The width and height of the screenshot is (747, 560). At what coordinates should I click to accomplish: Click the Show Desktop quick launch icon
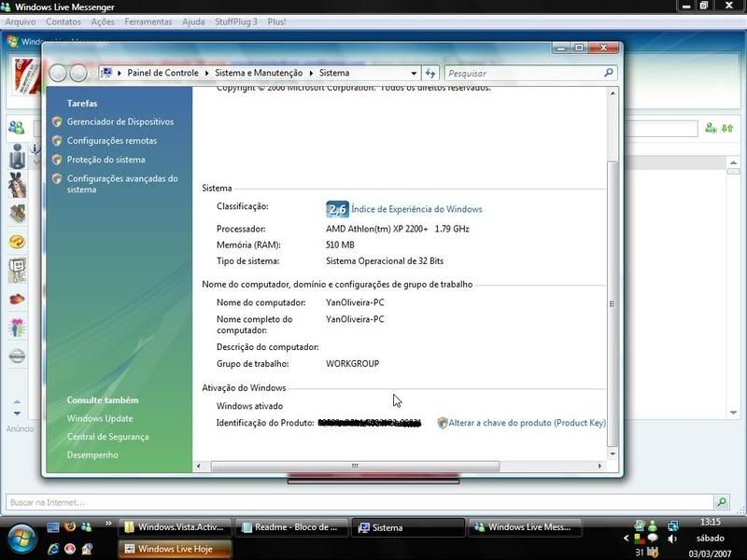pyautogui.click(x=53, y=527)
